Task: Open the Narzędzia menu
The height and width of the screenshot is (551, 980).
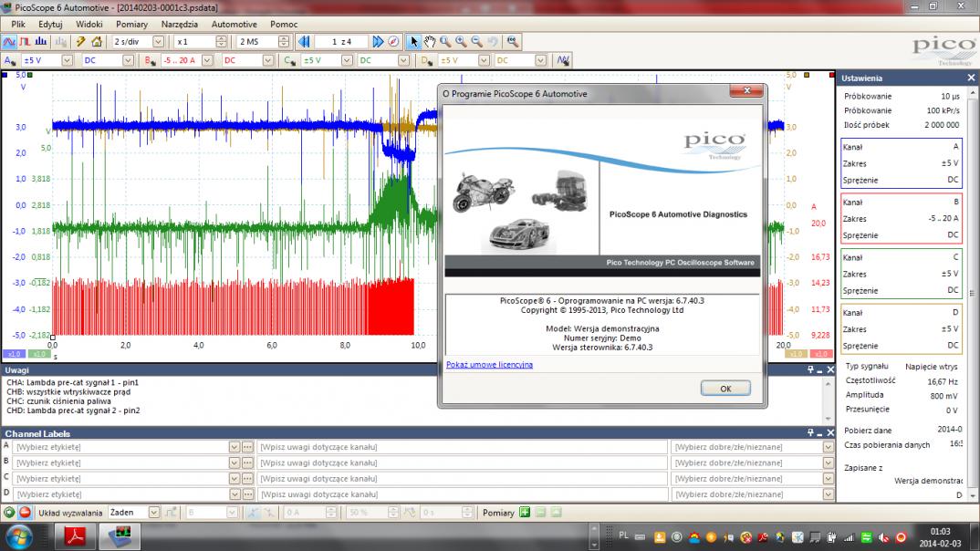Action: (180, 24)
